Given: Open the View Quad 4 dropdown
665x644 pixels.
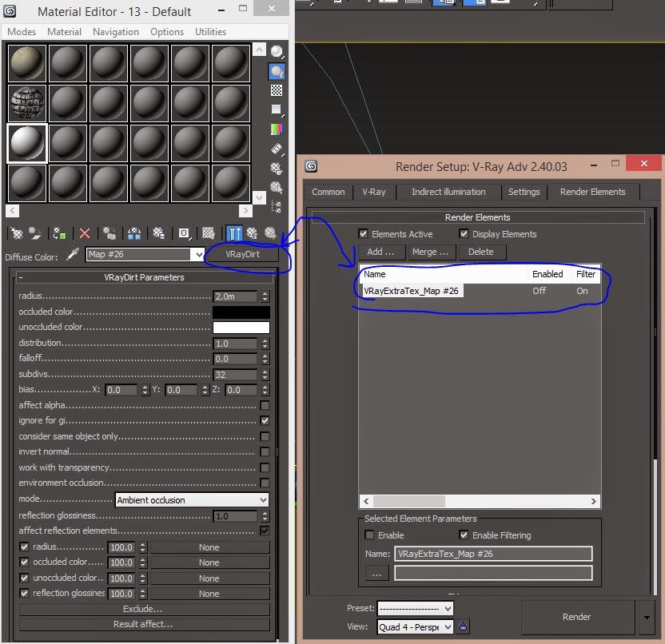Looking at the screenshot, I should (416, 626).
